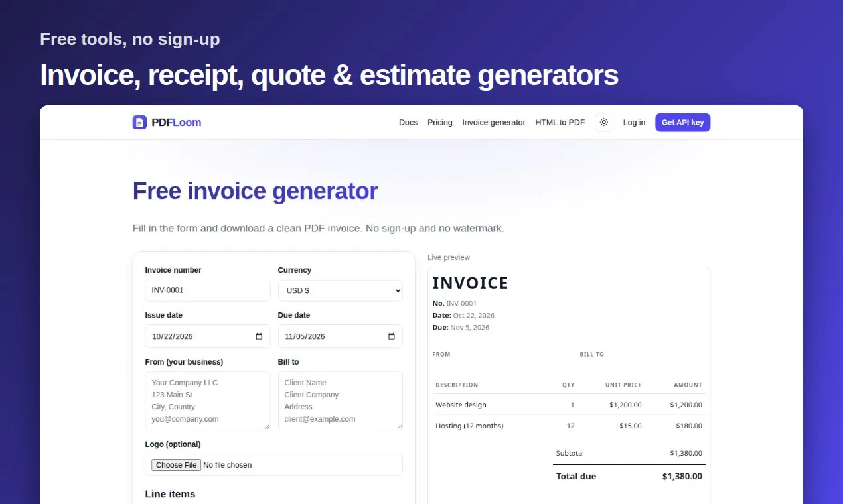Screen dimensions: 843x504
Task: Open the Docs menu item
Action: click(408, 122)
